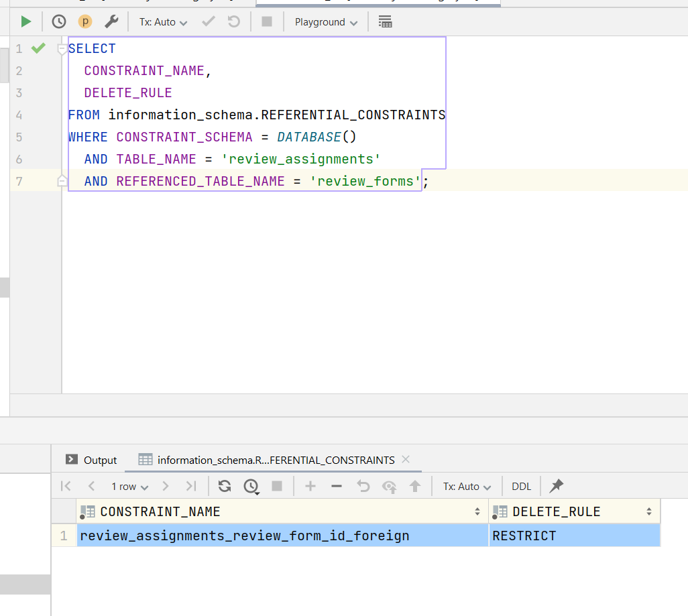Delete row using the minus icon
Image resolution: width=688 pixels, height=616 pixels.
pyautogui.click(x=337, y=486)
